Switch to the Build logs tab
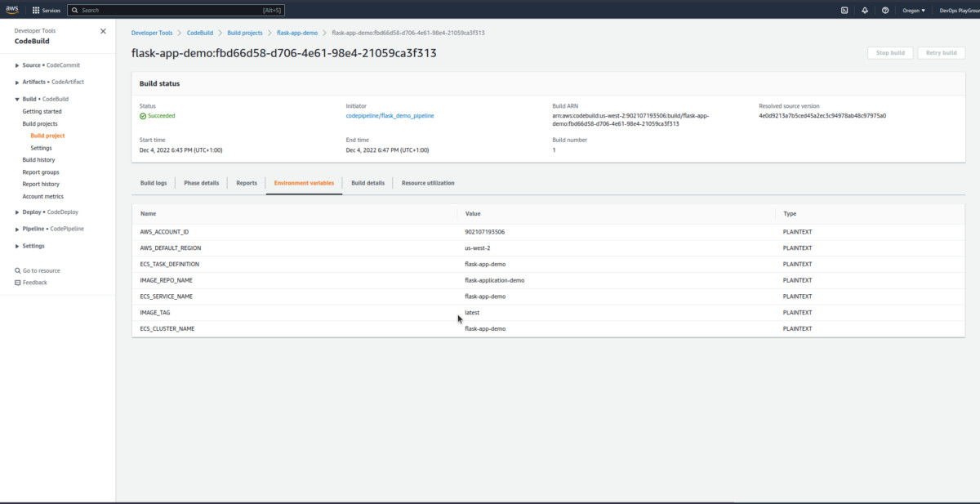Viewport: 980px width, 504px height. click(x=154, y=183)
